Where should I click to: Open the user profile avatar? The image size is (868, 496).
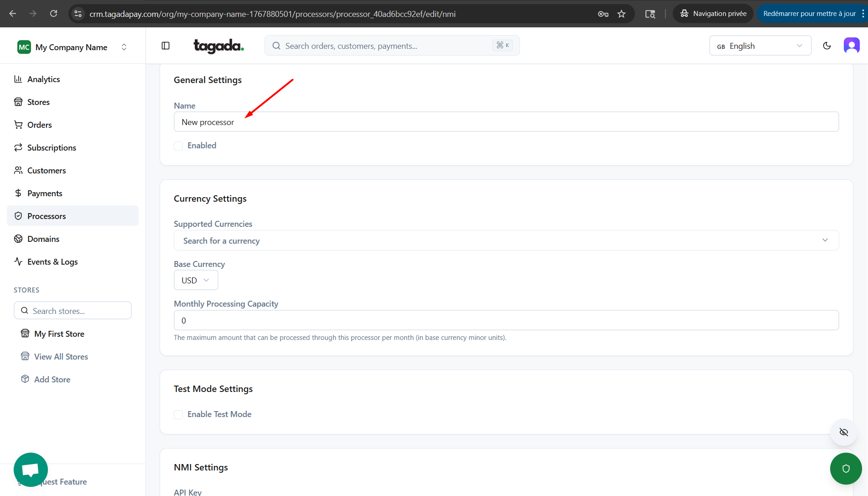pos(851,46)
